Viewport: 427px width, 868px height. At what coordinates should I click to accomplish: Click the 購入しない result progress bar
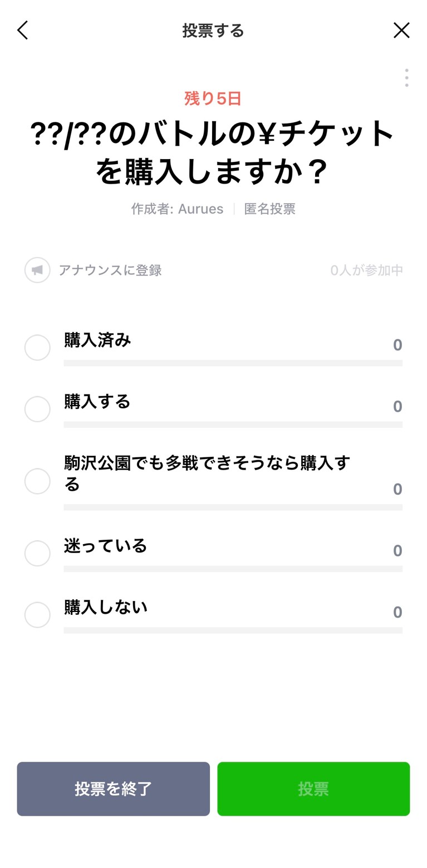233,630
